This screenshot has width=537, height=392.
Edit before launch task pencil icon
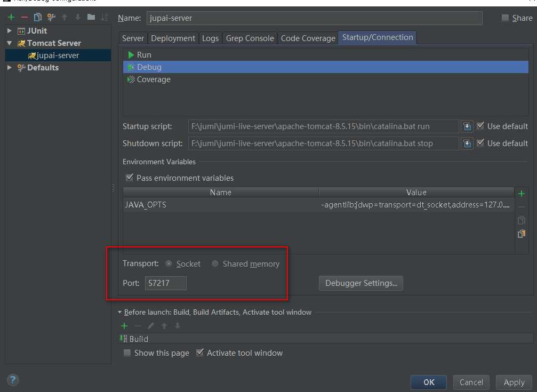coord(151,326)
